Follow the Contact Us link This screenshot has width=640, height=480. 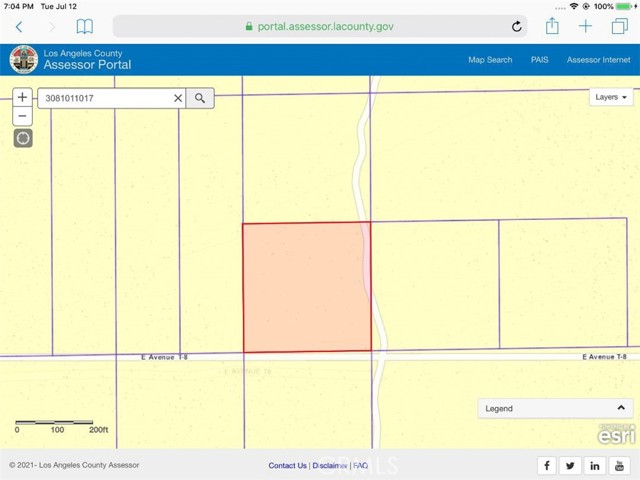pyautogui.click(x=287, y=465)
